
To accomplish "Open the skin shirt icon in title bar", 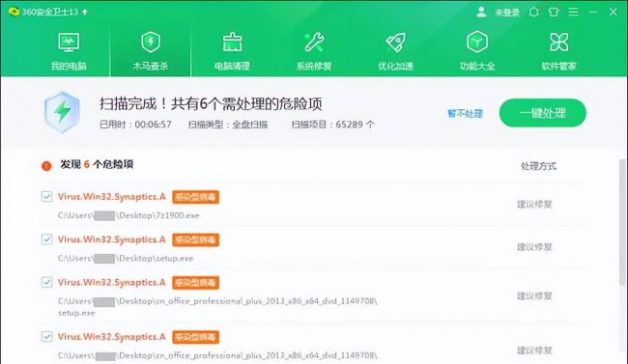I will click(x=554, y=12).
